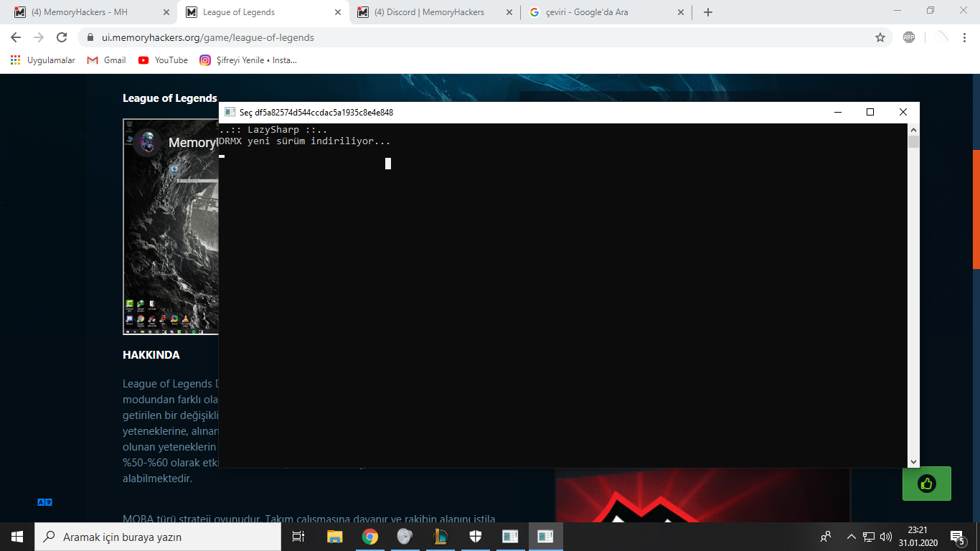Click the '..:: LazySharp ::..' console line
Image resolution: width=980 pixels, height=551 pixels.
point(273,130)
